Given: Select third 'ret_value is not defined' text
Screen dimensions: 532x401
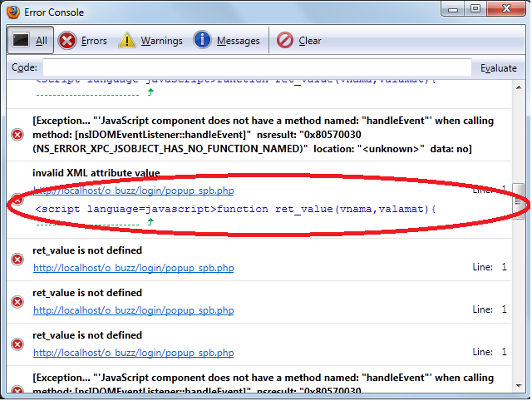Looking at the screenshot, I should (x=87, y=335).
